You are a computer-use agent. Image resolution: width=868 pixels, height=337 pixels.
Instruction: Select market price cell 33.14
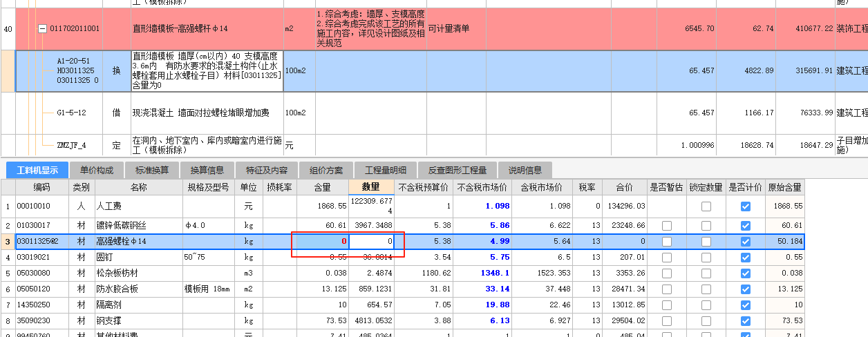pyautogui.click(x=482, y=289)
